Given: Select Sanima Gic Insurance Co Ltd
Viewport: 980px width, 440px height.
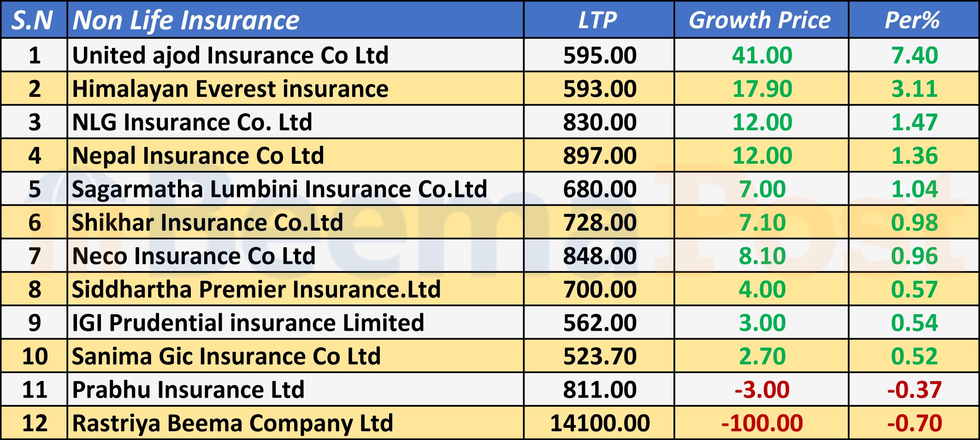Looking at the screenshot, I should coord(226,356).
